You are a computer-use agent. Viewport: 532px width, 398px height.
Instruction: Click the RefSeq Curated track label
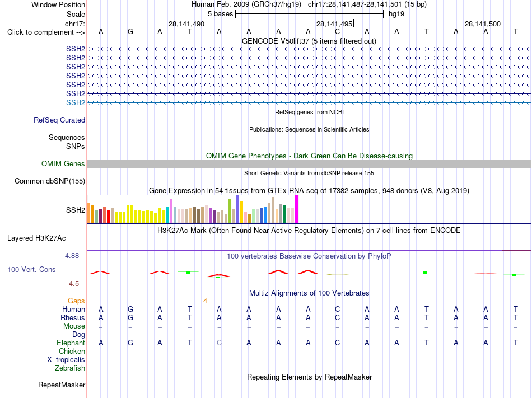(x=59, y=120)
